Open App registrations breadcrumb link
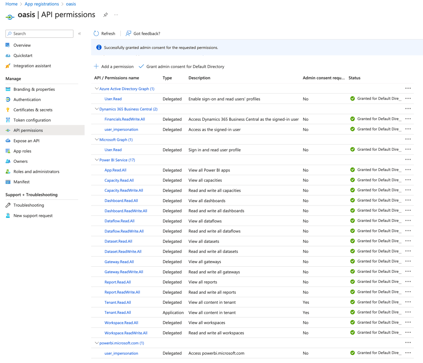The height and width of the screenshot is (363, 423). pos(42,4)
